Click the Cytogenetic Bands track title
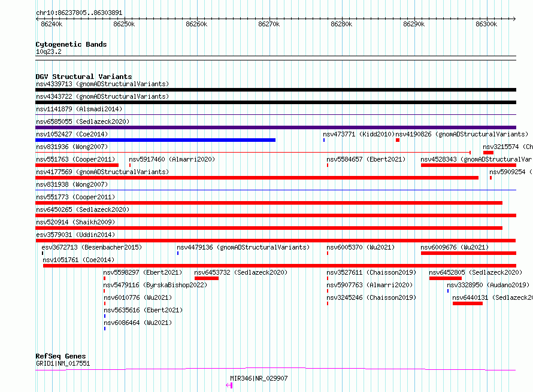The image size is (533, 392). coord(71,44)
